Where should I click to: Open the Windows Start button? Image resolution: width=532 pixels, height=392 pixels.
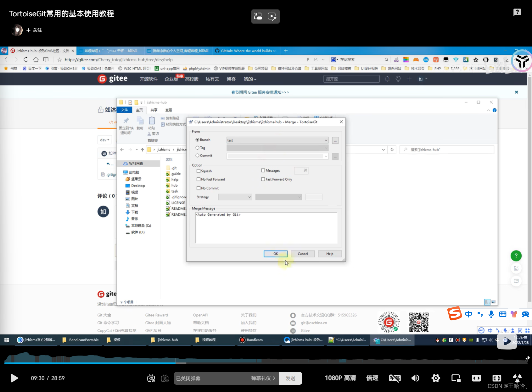(x=7, y=340)
